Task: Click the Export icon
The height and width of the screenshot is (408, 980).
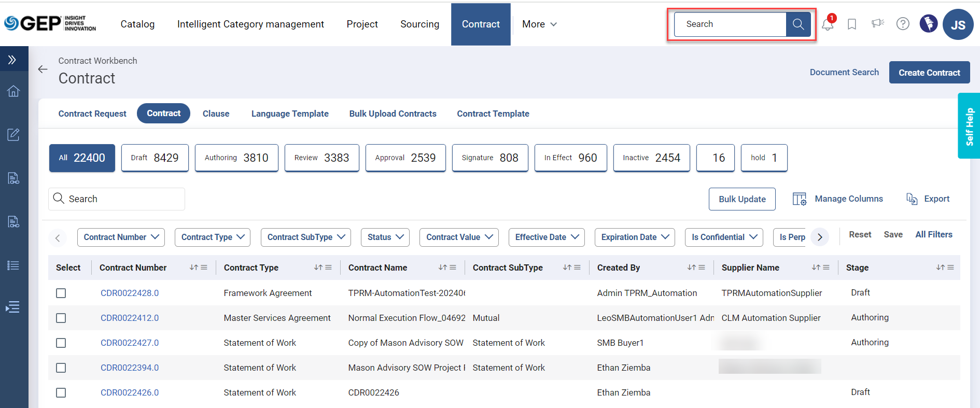Action: click(x=912, y=199)
